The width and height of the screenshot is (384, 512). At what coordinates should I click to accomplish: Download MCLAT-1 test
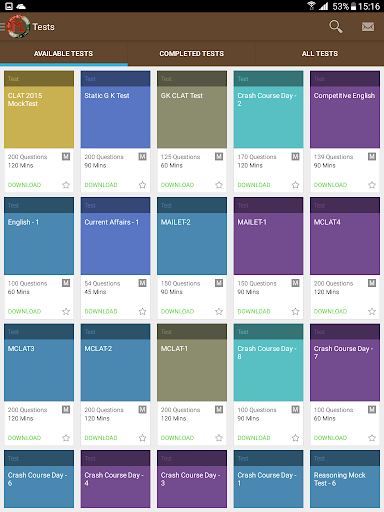(177, 438)
